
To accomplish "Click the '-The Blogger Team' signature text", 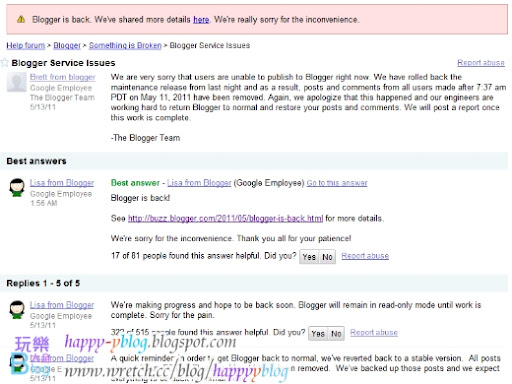I will click(x=145, y=138).
